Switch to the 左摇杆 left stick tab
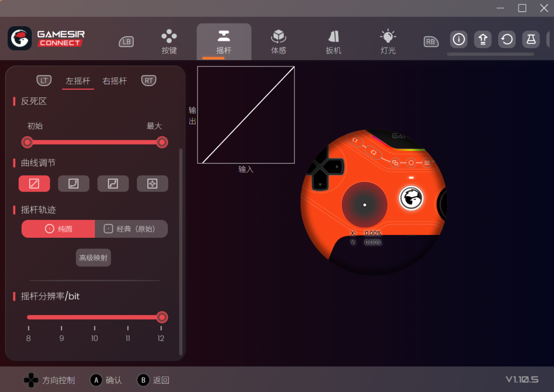The width and height of the screenshot is (554, 392). pos(78,81)
